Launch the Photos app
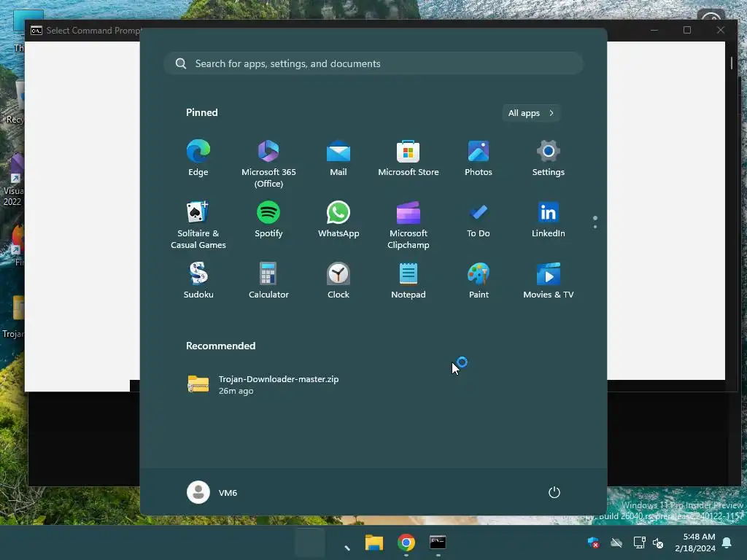Screen dimensions: 747x560 [479, 158]
